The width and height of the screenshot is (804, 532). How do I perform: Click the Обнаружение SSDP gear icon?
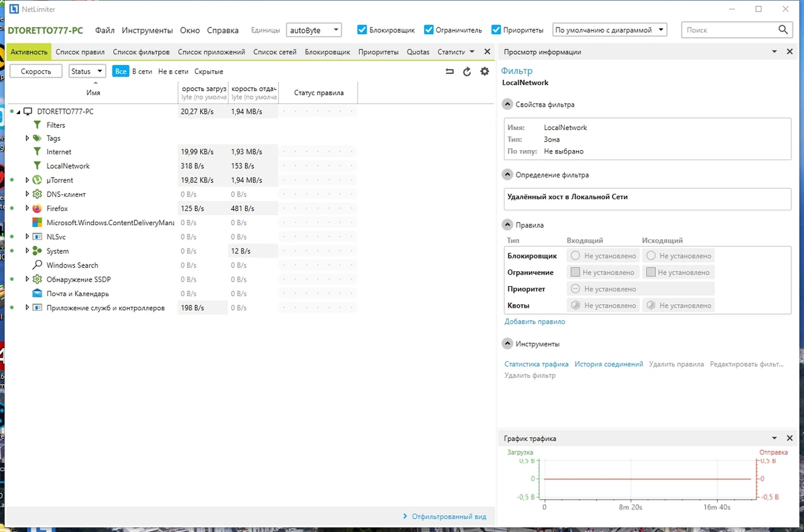[38, 279]
